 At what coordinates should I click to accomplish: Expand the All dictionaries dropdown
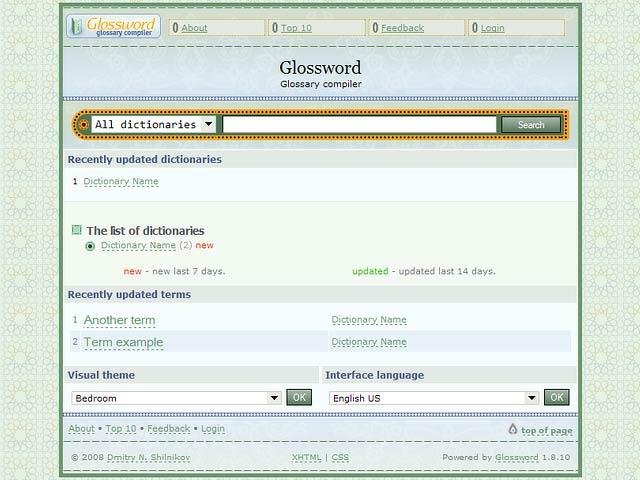click(154, 124)
